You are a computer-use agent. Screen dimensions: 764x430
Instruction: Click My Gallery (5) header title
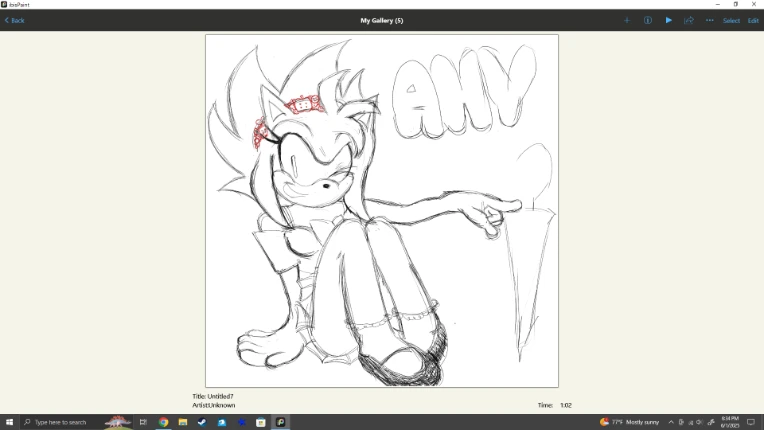click(x=382, y=20)
